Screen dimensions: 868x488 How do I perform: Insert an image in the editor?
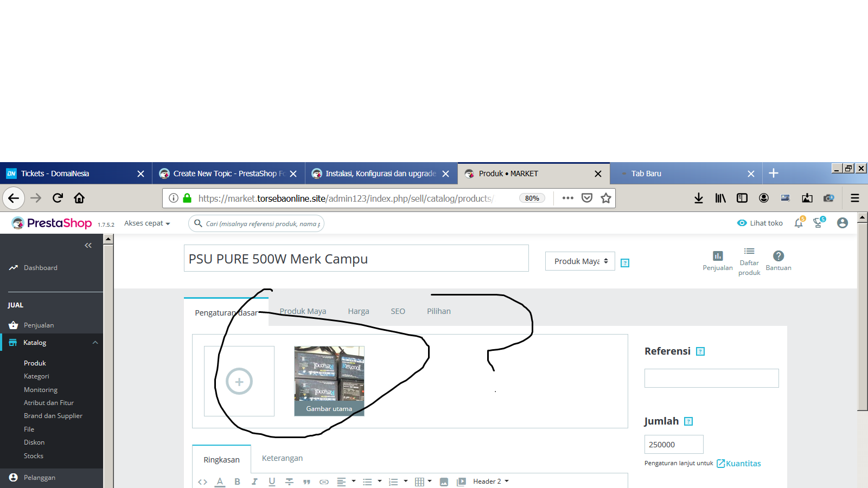tap(444, 481)
